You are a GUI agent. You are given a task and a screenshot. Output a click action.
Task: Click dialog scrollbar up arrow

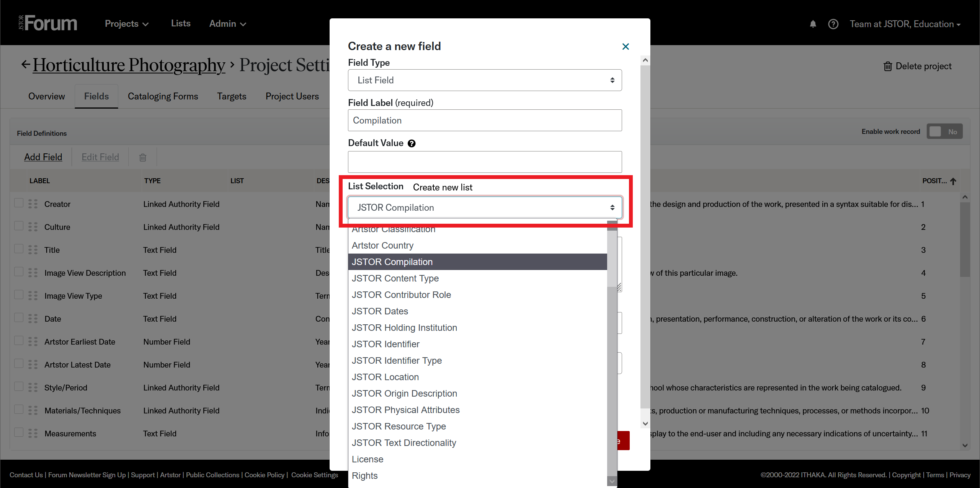(645, 60)
